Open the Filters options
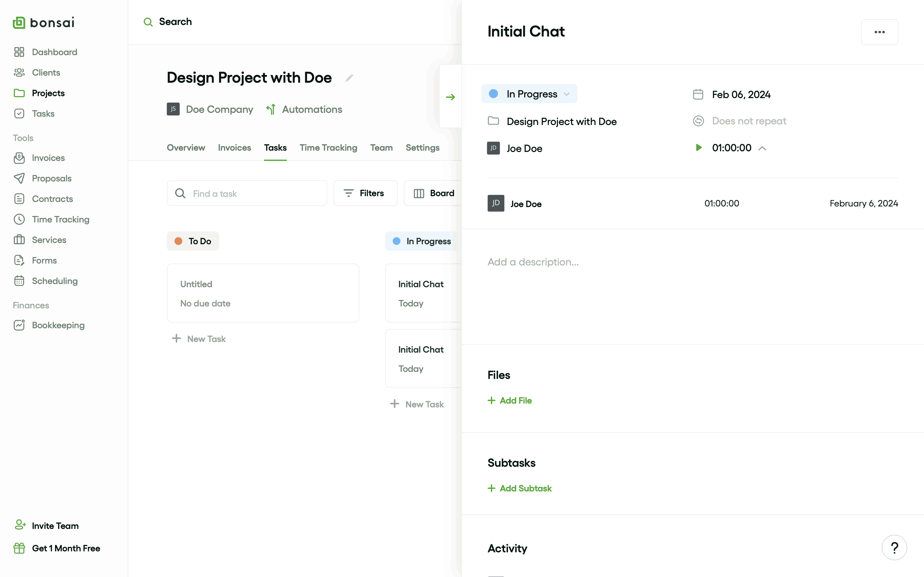Image resolution: width=924 pixels, height=577 pixels. coord(365,193)
